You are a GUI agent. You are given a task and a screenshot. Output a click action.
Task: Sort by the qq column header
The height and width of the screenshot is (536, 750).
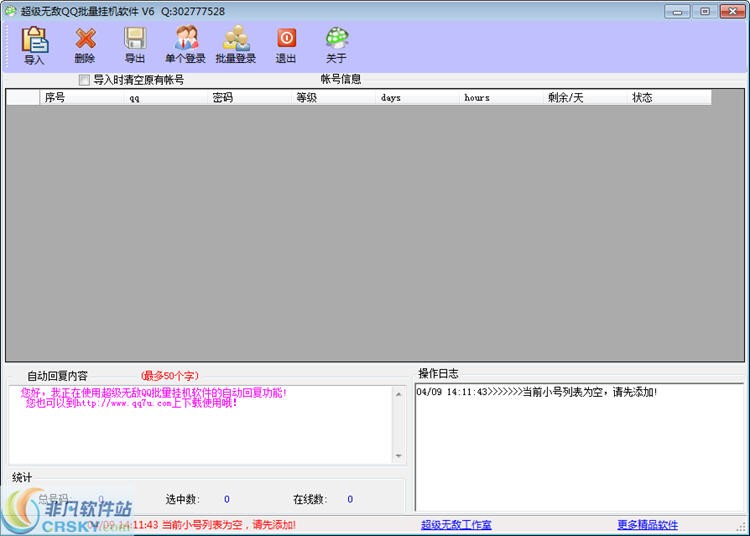coord(165,98)
